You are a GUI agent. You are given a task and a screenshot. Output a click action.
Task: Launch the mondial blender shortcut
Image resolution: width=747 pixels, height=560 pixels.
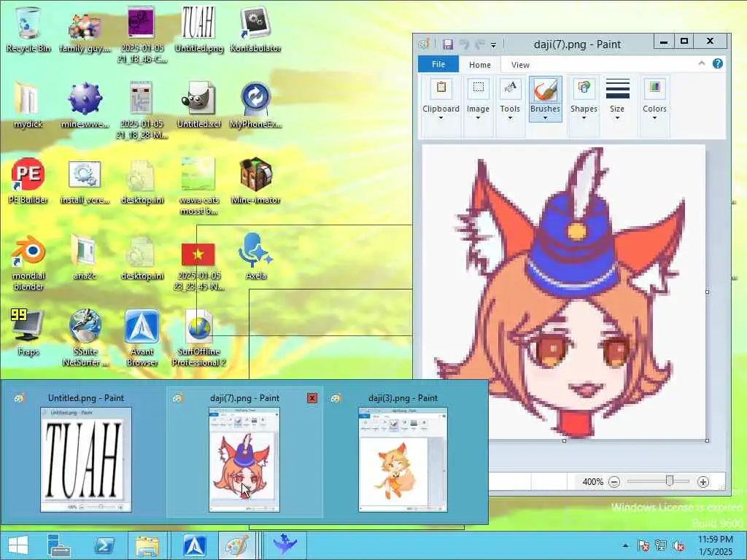point(28,262)
